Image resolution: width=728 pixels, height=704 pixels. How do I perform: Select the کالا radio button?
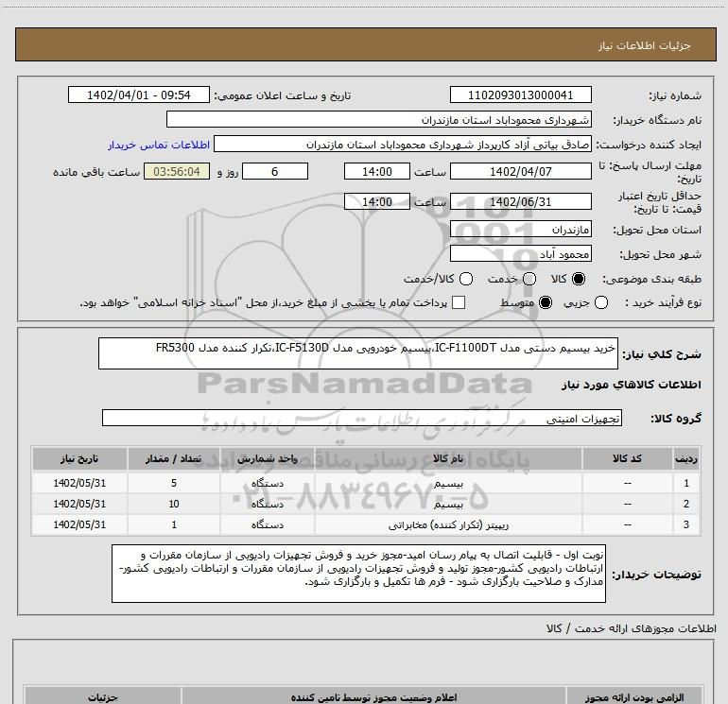(579, 279)
